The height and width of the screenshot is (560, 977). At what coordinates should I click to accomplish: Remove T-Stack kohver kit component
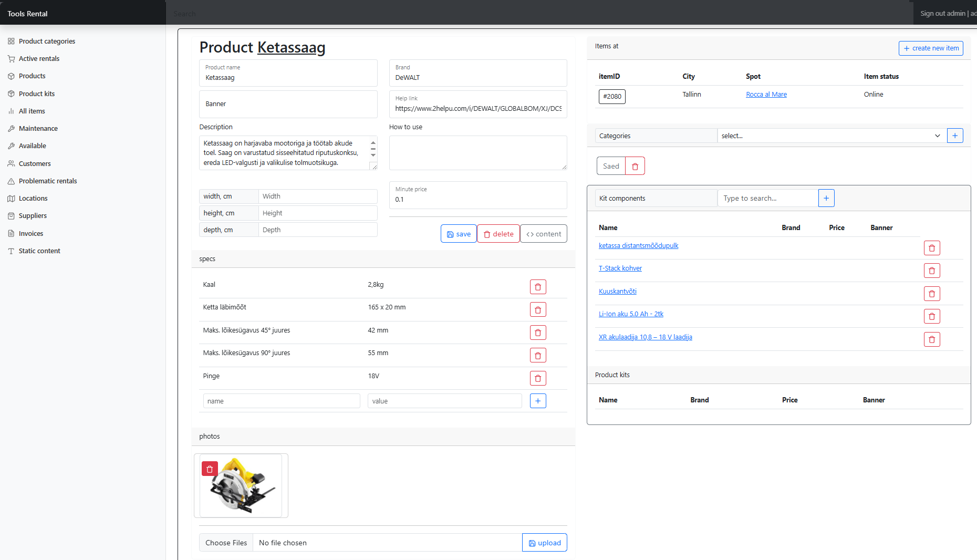931,271
